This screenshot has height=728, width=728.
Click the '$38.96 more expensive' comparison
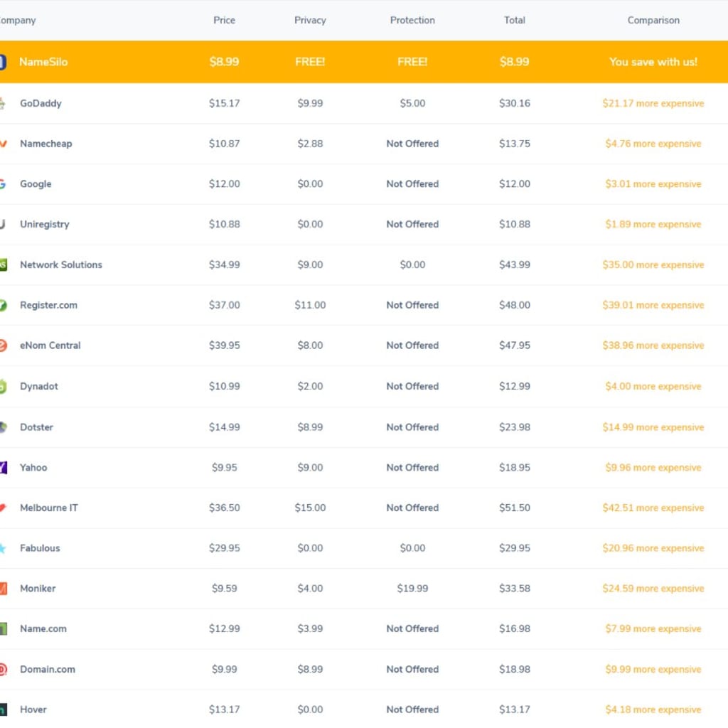(653, 346)
